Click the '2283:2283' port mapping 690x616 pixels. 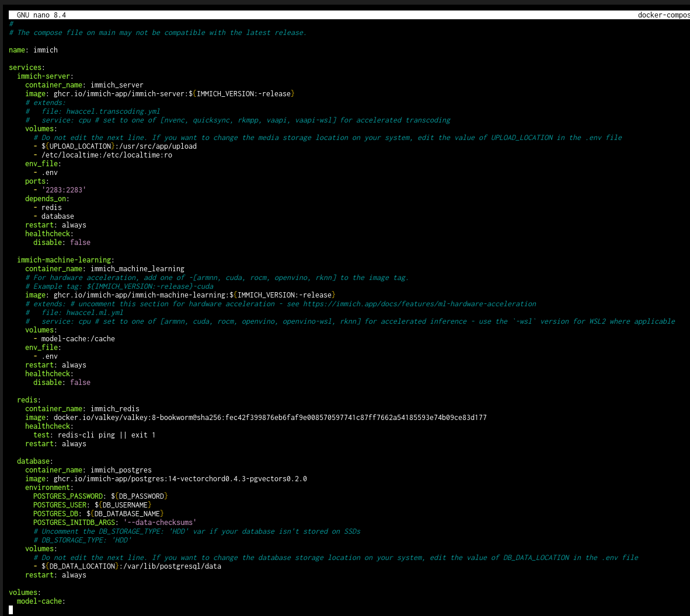tap(64, 190)
